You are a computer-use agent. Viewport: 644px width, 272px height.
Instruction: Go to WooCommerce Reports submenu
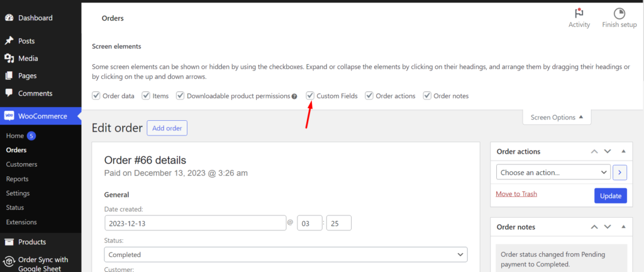[17, 179]
